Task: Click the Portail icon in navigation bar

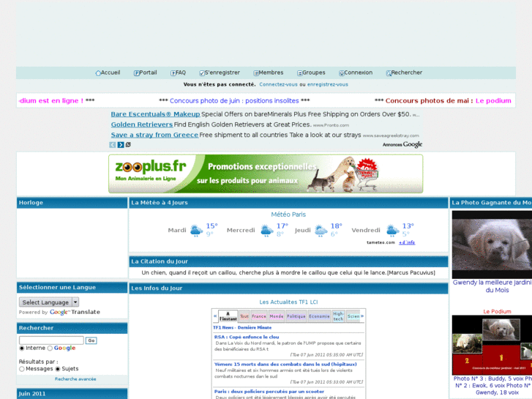Action: coord(136,73)
